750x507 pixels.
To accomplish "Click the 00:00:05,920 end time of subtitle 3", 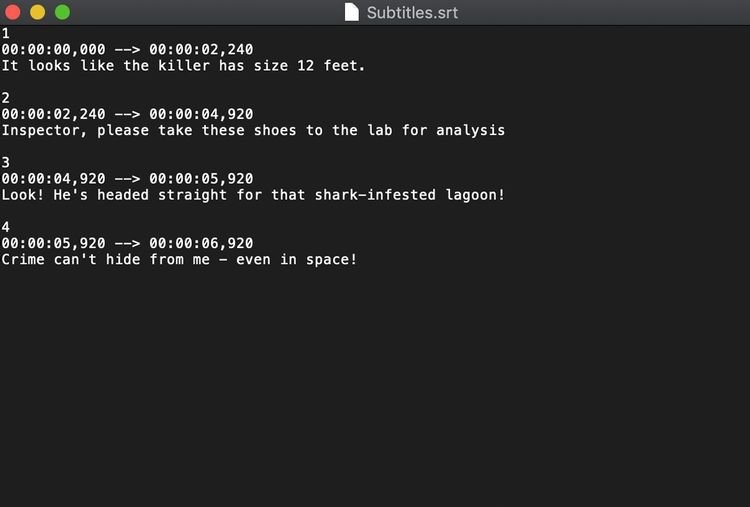I will tap(201, 178).
